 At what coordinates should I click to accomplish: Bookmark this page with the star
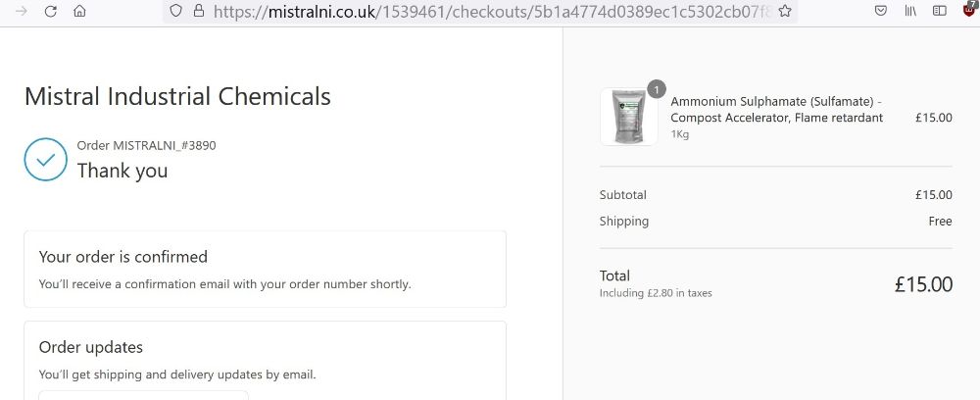tap(785, 11)
